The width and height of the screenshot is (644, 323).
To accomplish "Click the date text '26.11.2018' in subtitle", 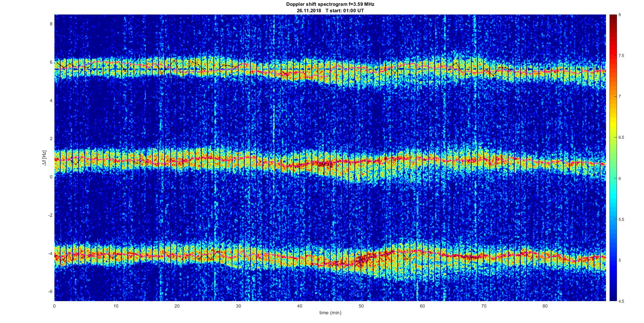I will tap(309, 10).
